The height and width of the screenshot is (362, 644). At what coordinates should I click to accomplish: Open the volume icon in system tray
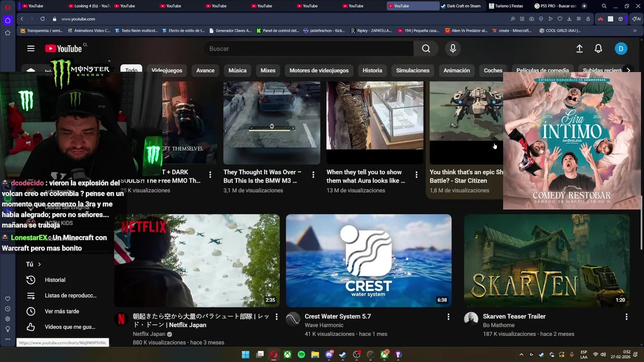(x=603, y=354)
